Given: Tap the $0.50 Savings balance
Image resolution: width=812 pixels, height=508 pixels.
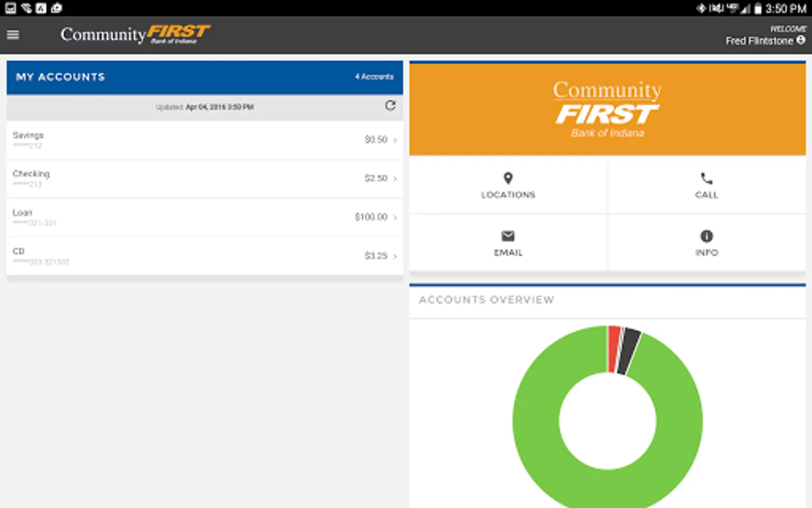Looking at the screenshot, I should (376, 139).
